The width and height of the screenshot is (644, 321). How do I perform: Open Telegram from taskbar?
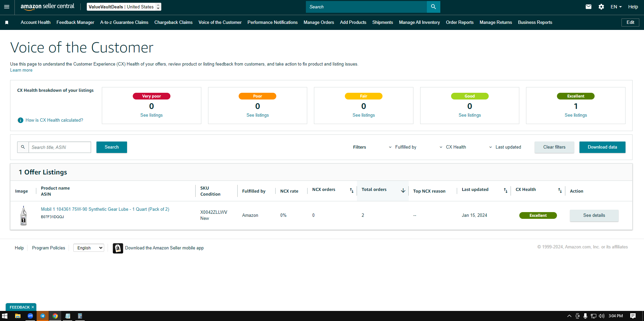[43, 316]
